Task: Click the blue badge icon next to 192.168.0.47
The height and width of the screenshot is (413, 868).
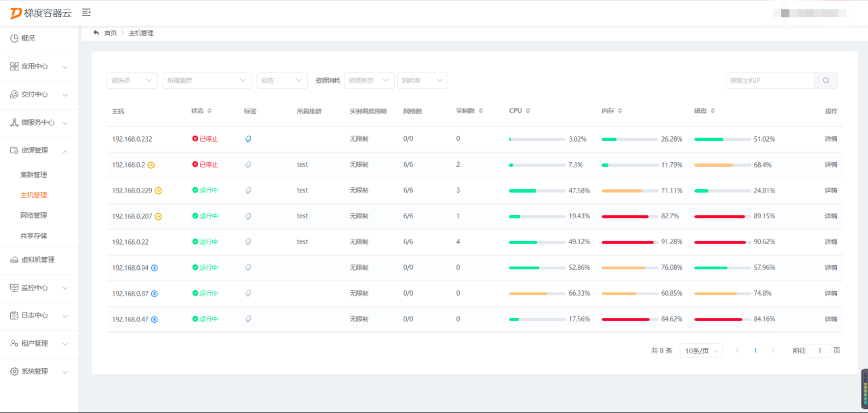Action: (x=155, y=319)
